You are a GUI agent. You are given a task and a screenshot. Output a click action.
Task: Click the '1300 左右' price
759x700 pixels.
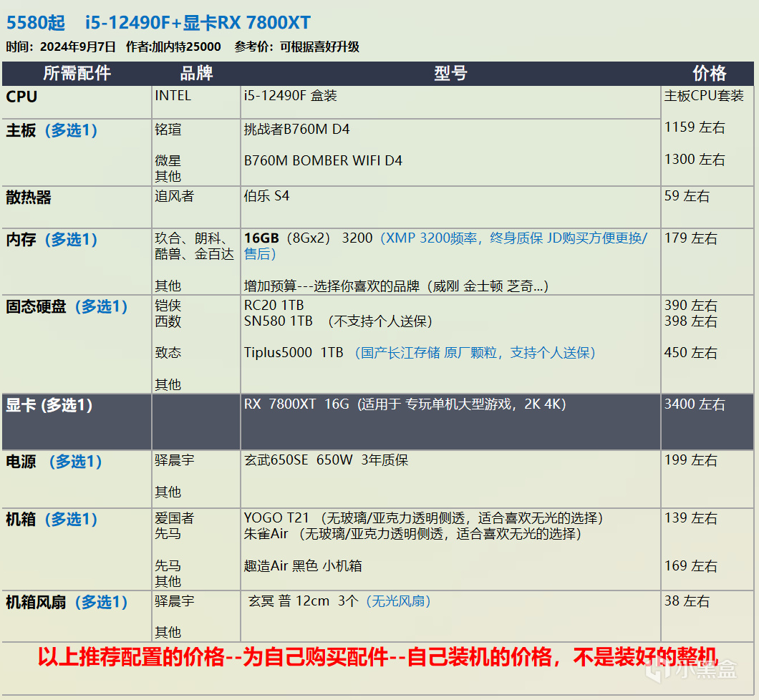point(695,159)
